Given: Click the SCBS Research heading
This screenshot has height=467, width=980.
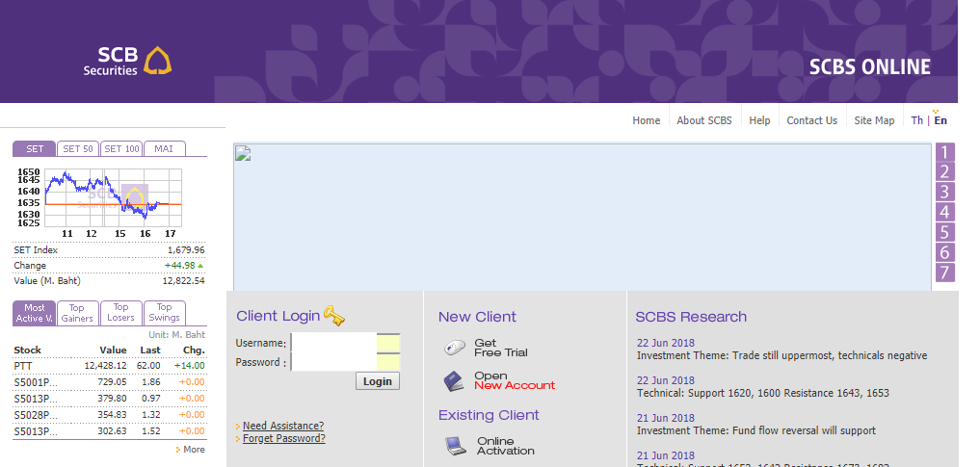Looking at the screenshot, I should [691, 317].
